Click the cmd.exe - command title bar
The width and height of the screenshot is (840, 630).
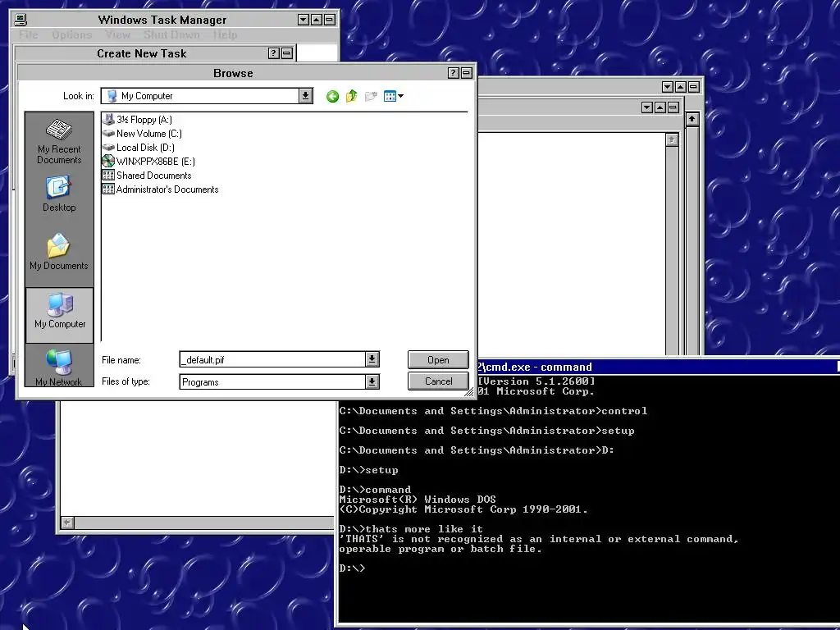pos(657,367)
